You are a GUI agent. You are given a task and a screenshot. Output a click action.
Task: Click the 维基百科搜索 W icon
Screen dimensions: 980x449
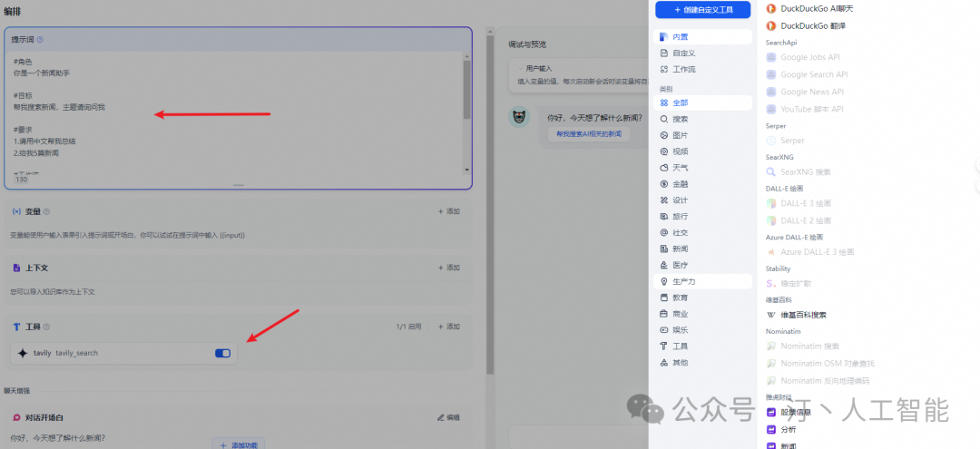click(771, 315)
